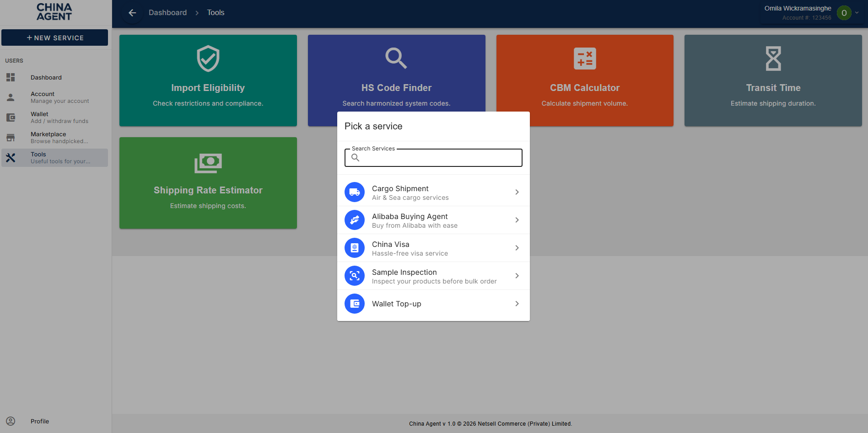Click the Wallet Top-up wallet icon

[354, 304]
